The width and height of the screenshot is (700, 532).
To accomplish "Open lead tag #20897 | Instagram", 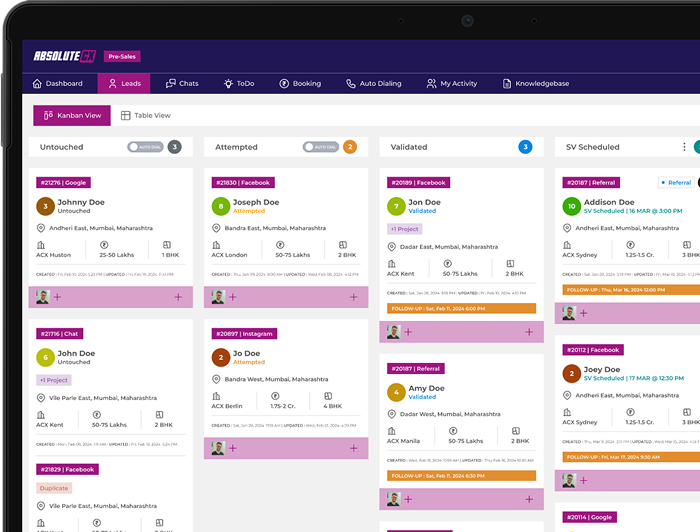I will (244, 334).
